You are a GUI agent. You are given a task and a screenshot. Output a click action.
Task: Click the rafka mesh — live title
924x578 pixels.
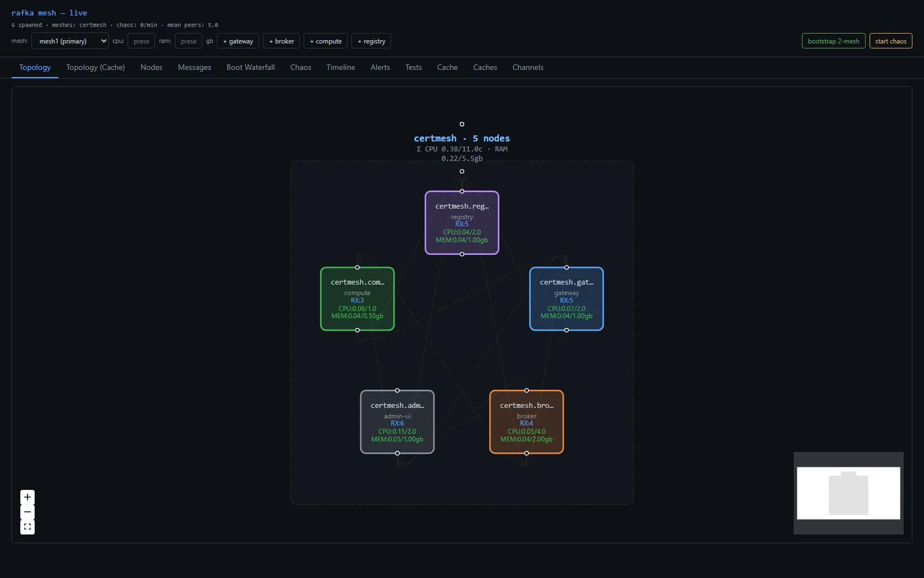click(x=49, y=13)
